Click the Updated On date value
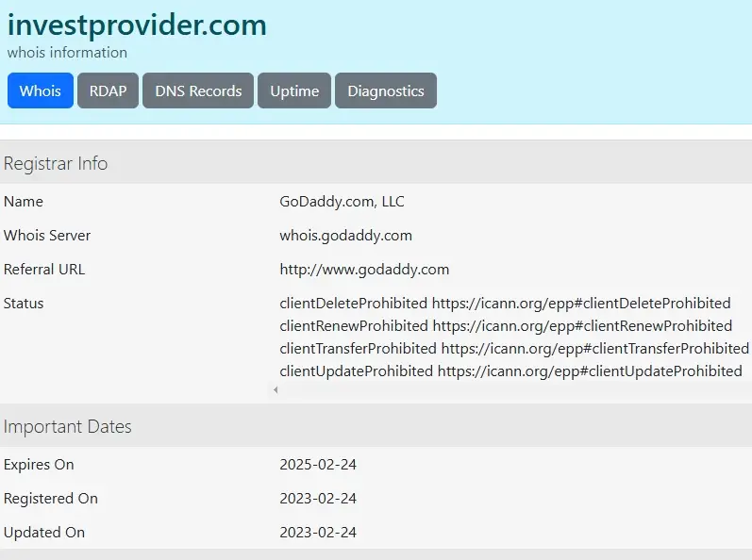The width and height of the screenshot is (752, 560). pyautogui.click(x=318, y=532)
